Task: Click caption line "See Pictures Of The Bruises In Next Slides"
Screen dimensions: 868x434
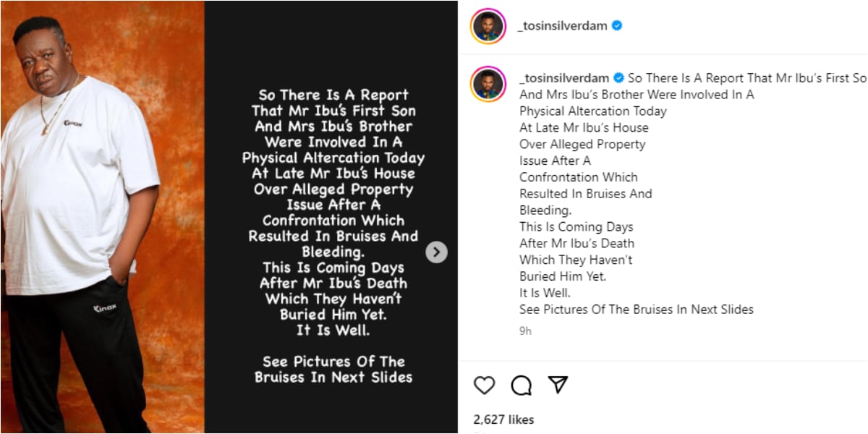Action: 637,310
